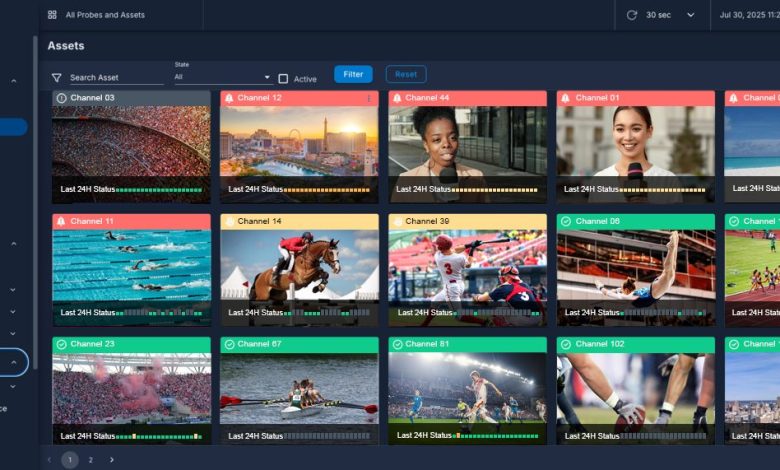Expand the circled chevron in the left sidebar

(14, 362)
